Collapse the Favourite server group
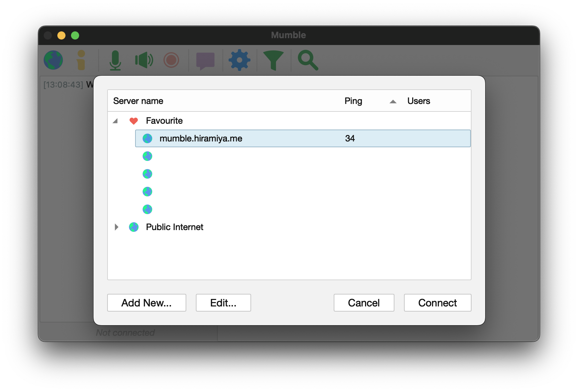Viewport: 578px width, 392px height. (x=115, y=121)
